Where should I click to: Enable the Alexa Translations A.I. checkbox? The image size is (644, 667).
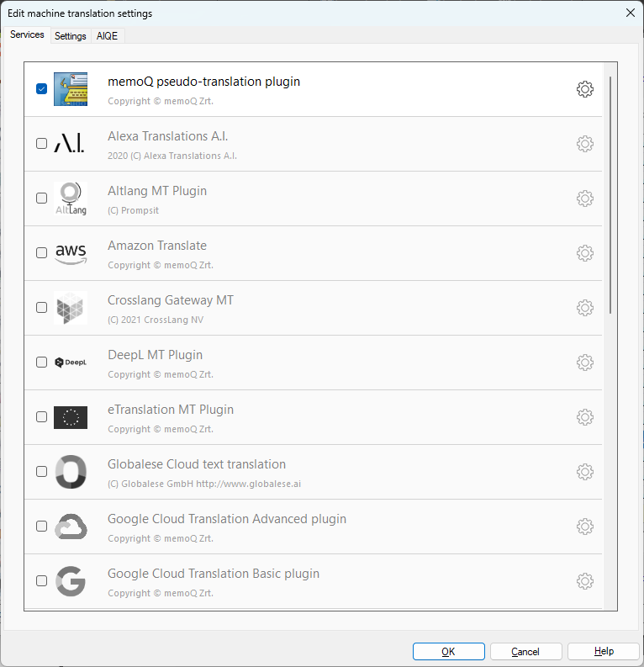42,143
